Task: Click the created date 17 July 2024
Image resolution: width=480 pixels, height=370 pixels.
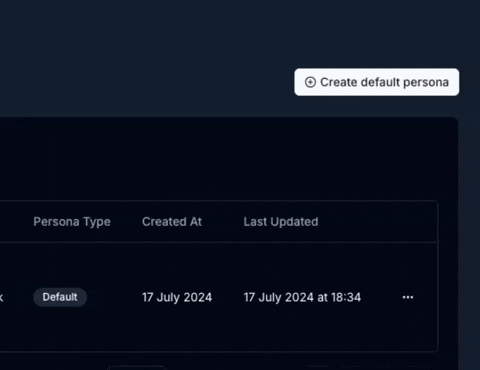Action: point(177,297)
